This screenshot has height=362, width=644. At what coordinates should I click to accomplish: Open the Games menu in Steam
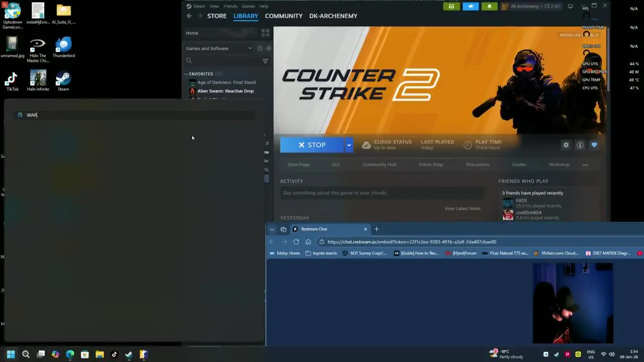click(x=248, y=6)
